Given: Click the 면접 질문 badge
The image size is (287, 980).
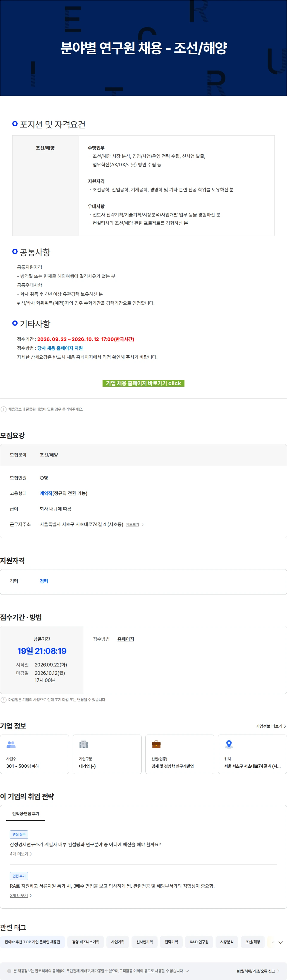Looking at the screenshot, I should pos(19,834).
